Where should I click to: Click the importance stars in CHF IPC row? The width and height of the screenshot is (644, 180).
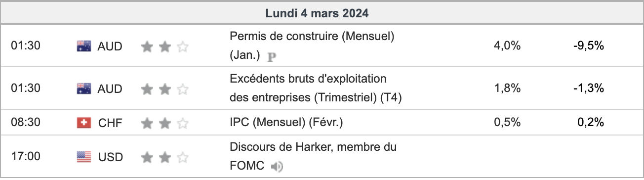[x=164, y=123]
